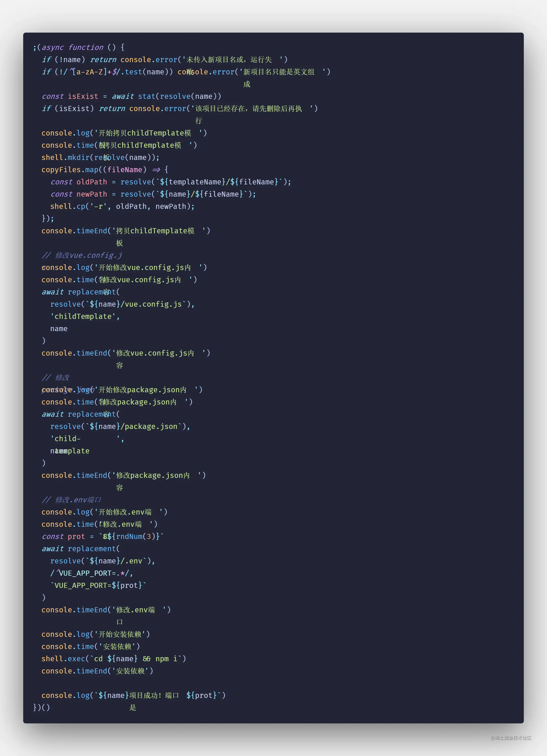Click console.log(`${name}项目成功! line

coord(133,695)
